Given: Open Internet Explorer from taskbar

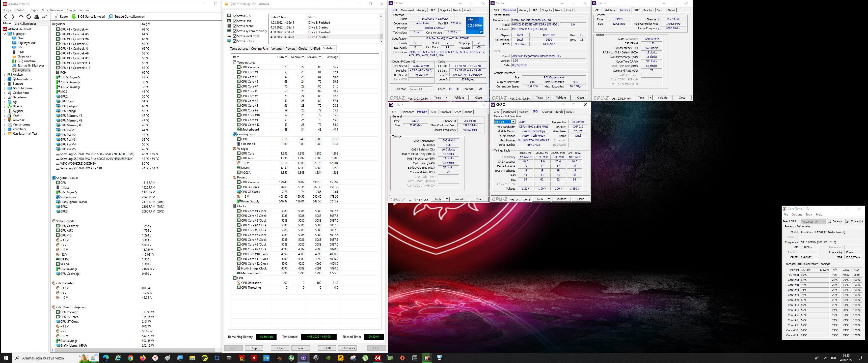Looking at the screenshot, I should coord(118,358).
